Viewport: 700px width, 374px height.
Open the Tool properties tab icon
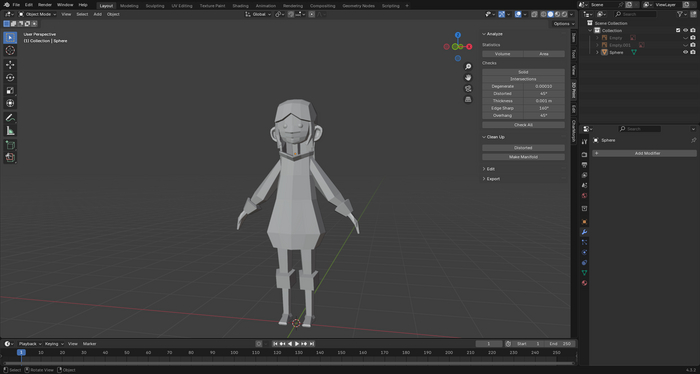click(584, 141)
